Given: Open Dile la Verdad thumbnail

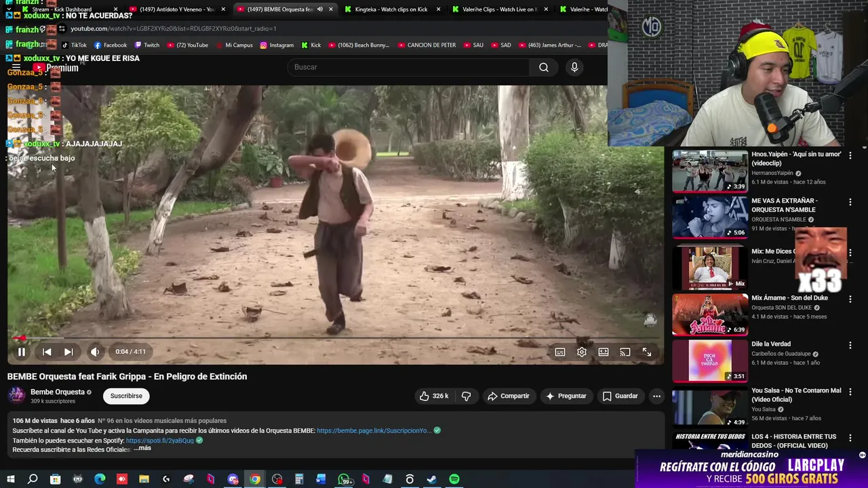Looking at the screenshot, I should (x=709, y=361).
